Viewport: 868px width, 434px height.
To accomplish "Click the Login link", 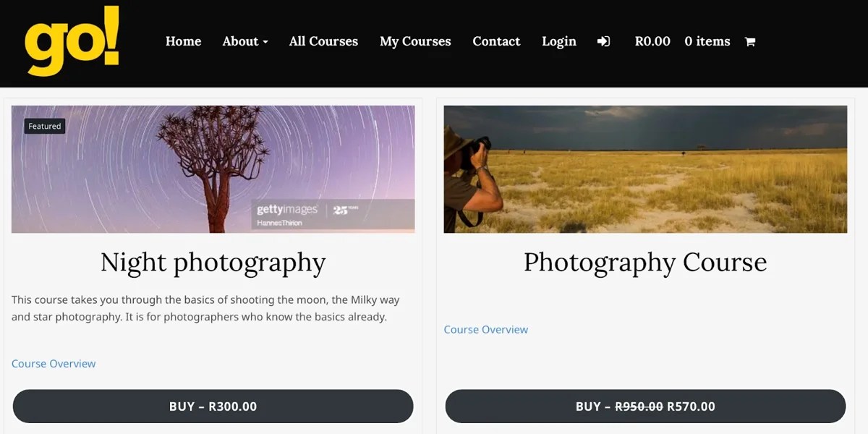I will tap(558, 41).
